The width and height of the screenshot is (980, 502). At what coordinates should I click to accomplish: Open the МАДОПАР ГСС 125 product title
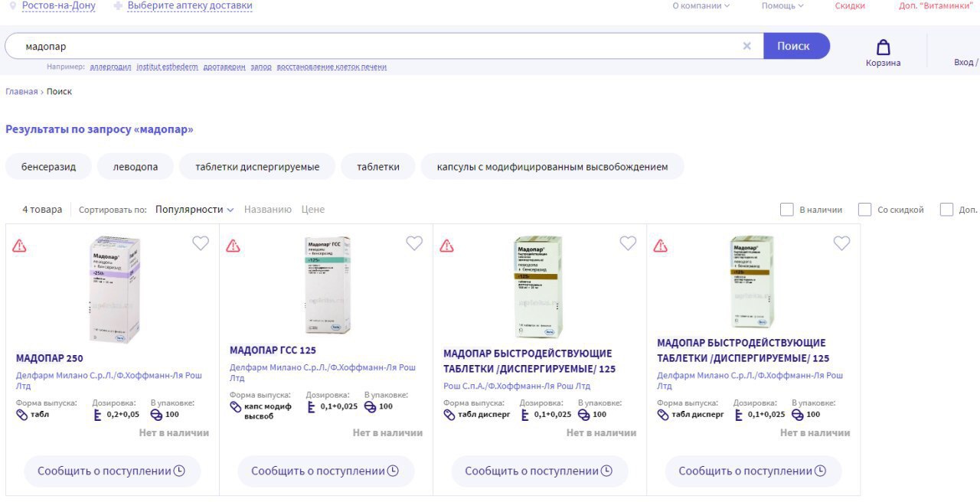273,350
